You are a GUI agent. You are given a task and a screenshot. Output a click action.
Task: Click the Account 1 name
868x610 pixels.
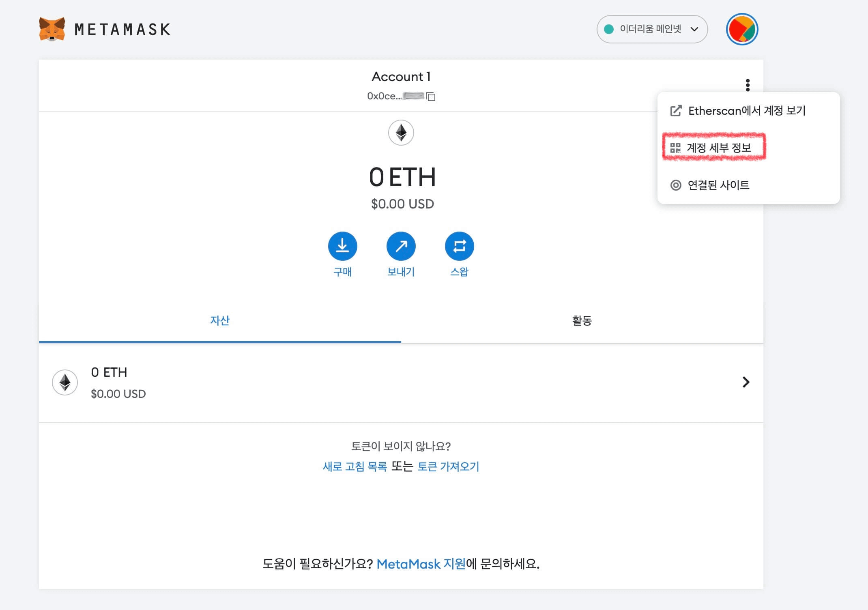(401, 77)
